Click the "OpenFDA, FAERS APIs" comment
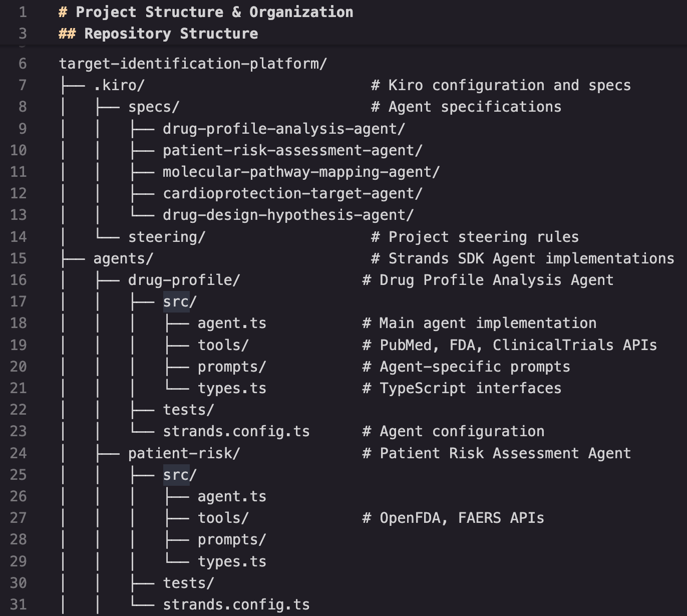Image resolution: width=687 pixels, height=616 pixels. tap(461, 518)
